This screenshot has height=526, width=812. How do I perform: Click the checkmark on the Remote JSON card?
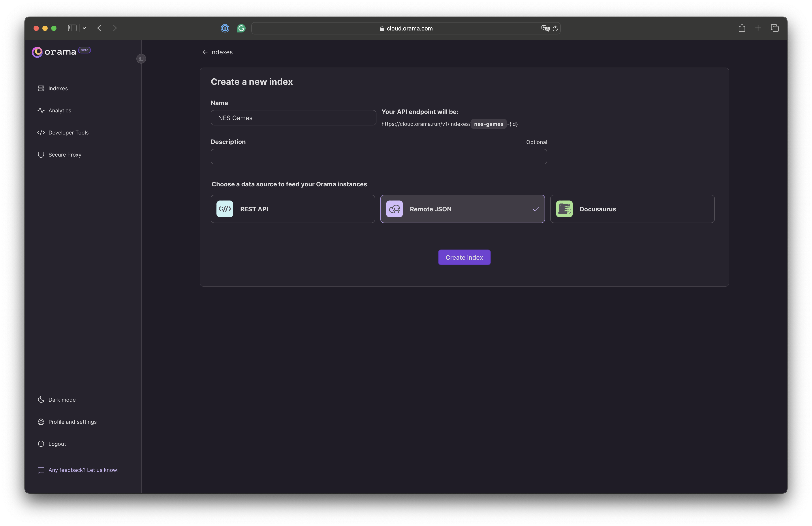pos(536,209)
